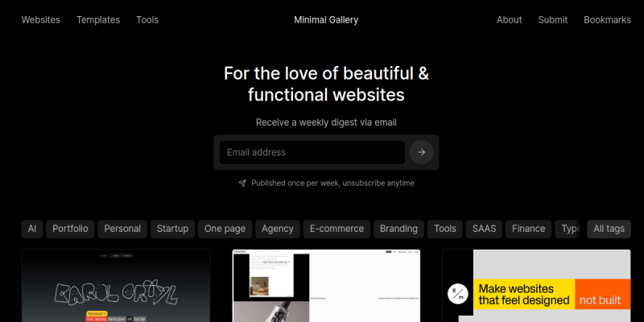644x322 pixels.
Task: Filter by the AI tag
Action: 32,229
